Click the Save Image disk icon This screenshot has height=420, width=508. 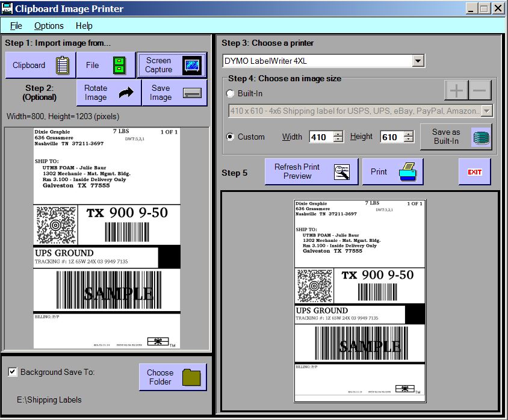pos(192,93)
